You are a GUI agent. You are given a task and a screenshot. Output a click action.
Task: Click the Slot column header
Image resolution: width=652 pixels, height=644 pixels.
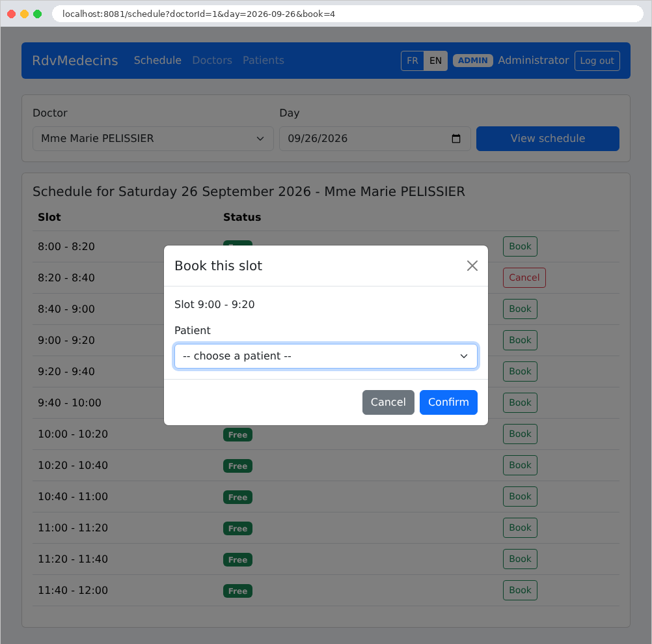pos(49,217)
